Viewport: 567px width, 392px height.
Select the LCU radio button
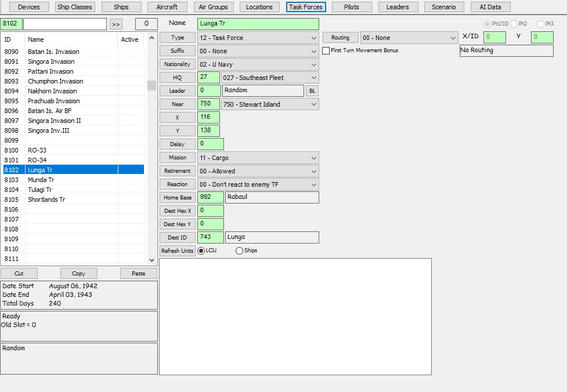[201, 251]
